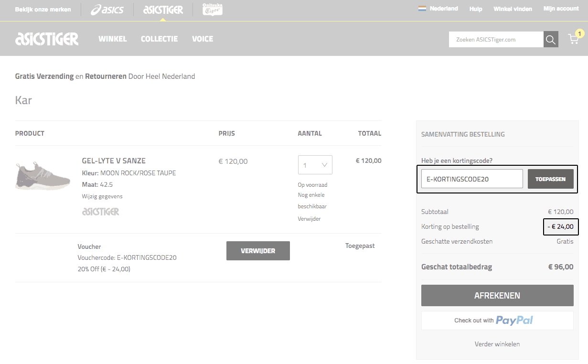Click the 20% Off (€ - 24,00) text
This screenshot has width=588, height=364.
point(104,269)
